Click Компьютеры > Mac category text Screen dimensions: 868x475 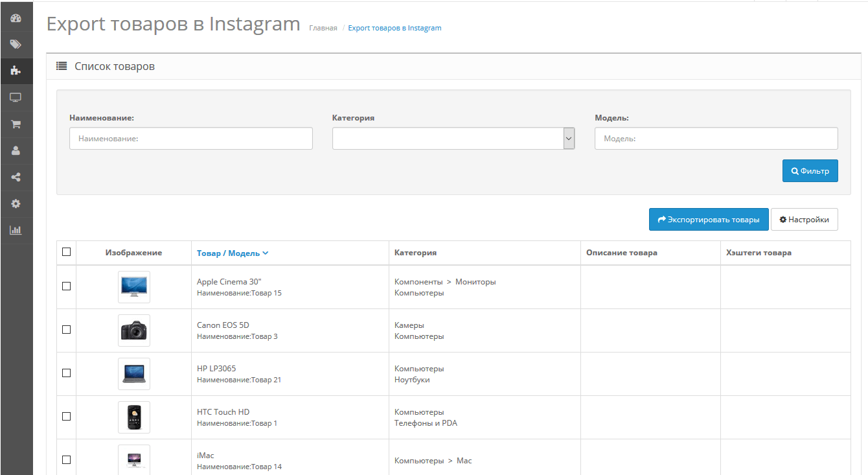pos(433,461)
